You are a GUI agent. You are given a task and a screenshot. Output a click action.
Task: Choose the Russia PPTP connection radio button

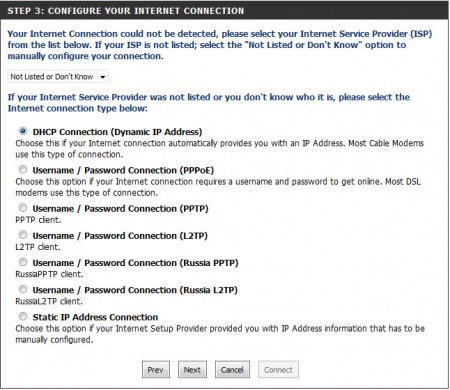(23, 262)
